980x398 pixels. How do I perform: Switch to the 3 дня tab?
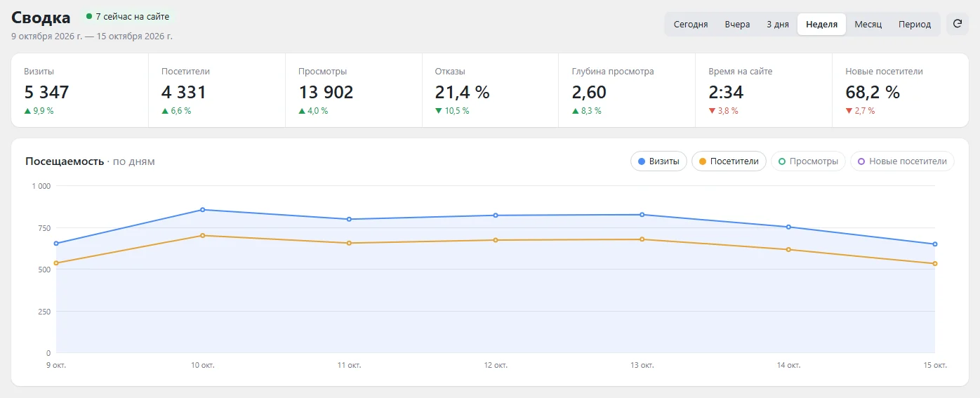[x=778, y=24]
